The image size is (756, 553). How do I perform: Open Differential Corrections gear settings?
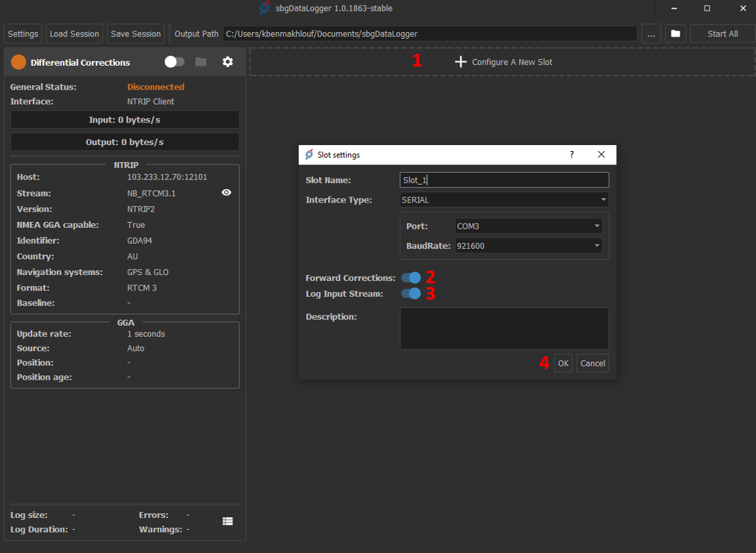point(228,62)
